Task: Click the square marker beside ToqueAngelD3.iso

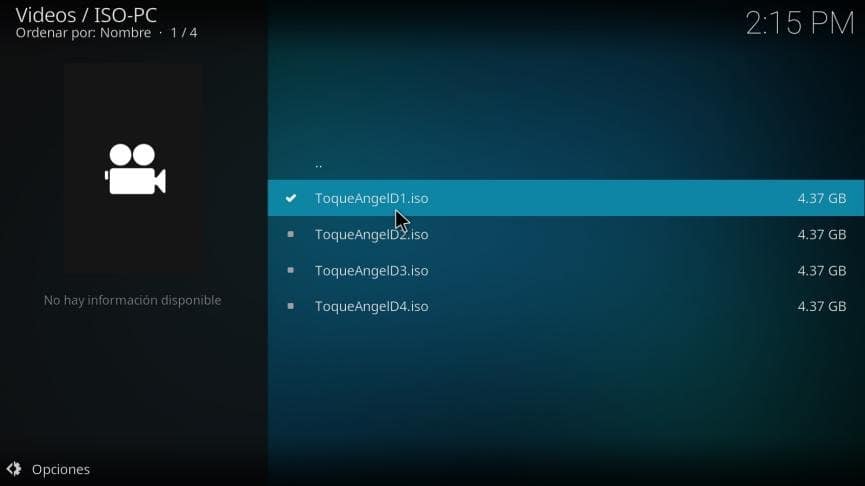Action: (291, 270)
